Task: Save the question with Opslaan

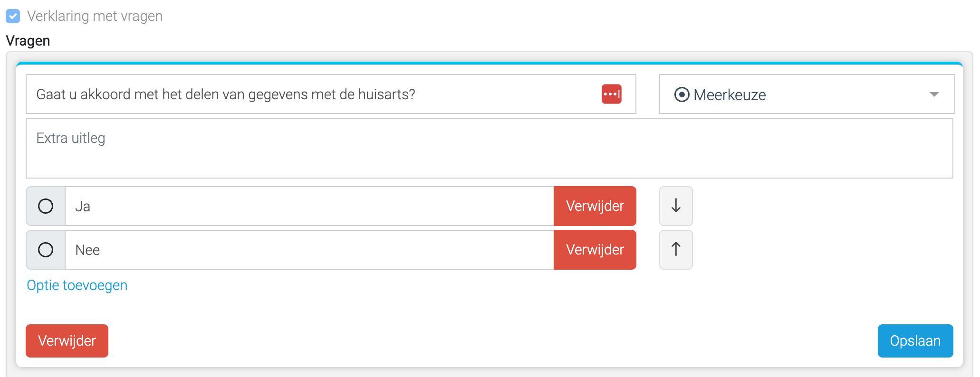Action: click(x=915, y=341)
